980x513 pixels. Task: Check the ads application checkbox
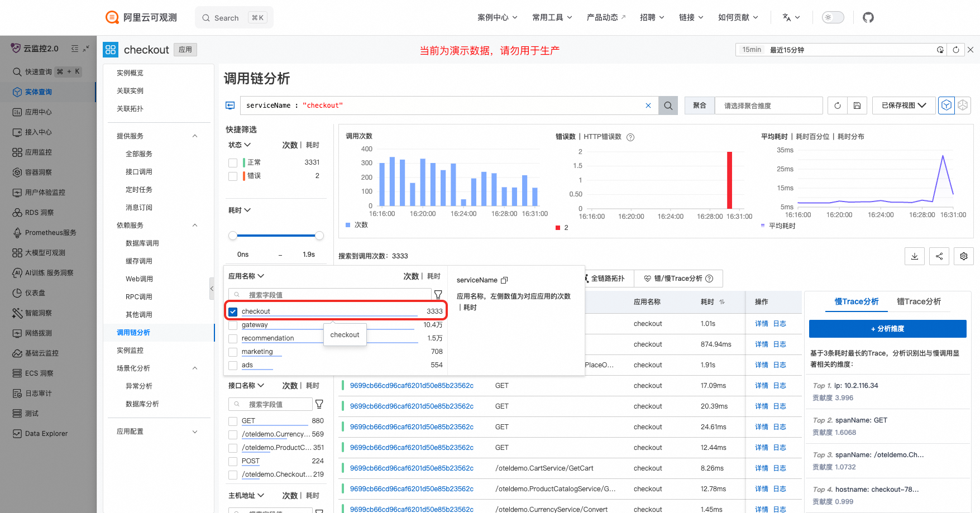[x=233, y=365]
